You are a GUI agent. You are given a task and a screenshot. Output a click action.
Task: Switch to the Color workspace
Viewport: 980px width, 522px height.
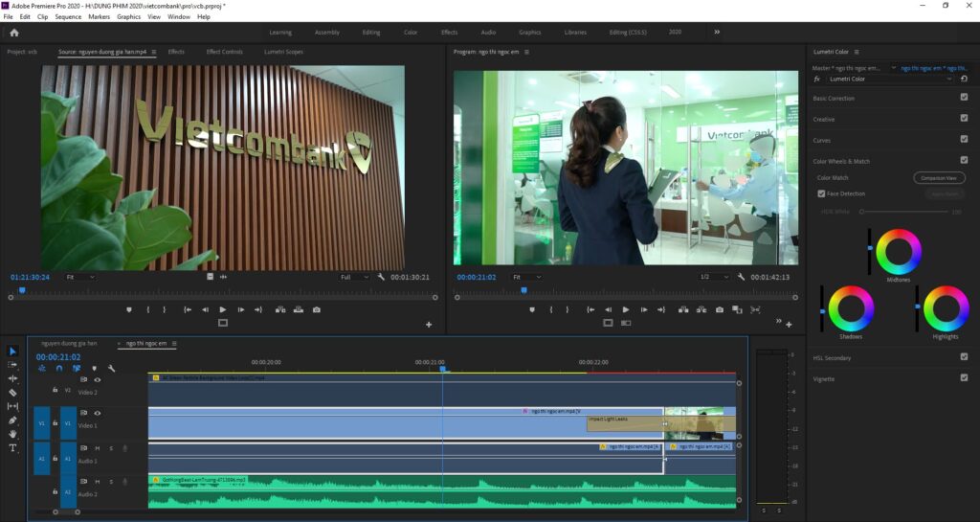point(410,32)
